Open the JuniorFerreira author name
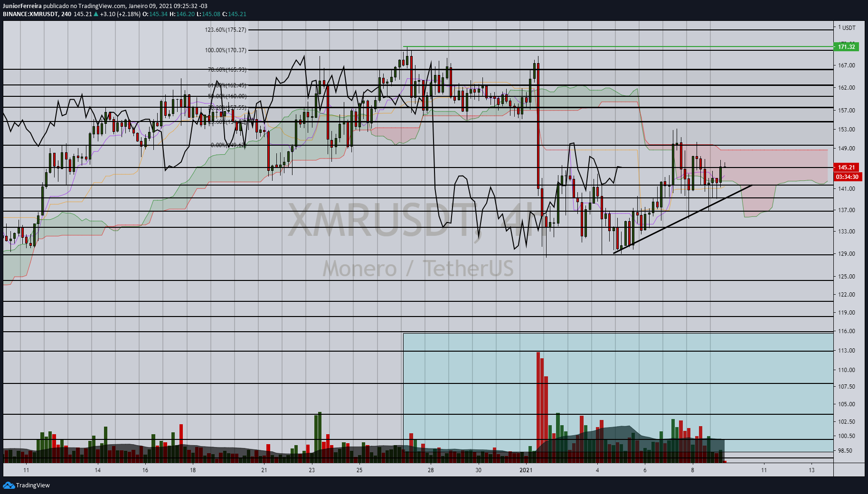The image size is (868, 494). click(22, 6)
